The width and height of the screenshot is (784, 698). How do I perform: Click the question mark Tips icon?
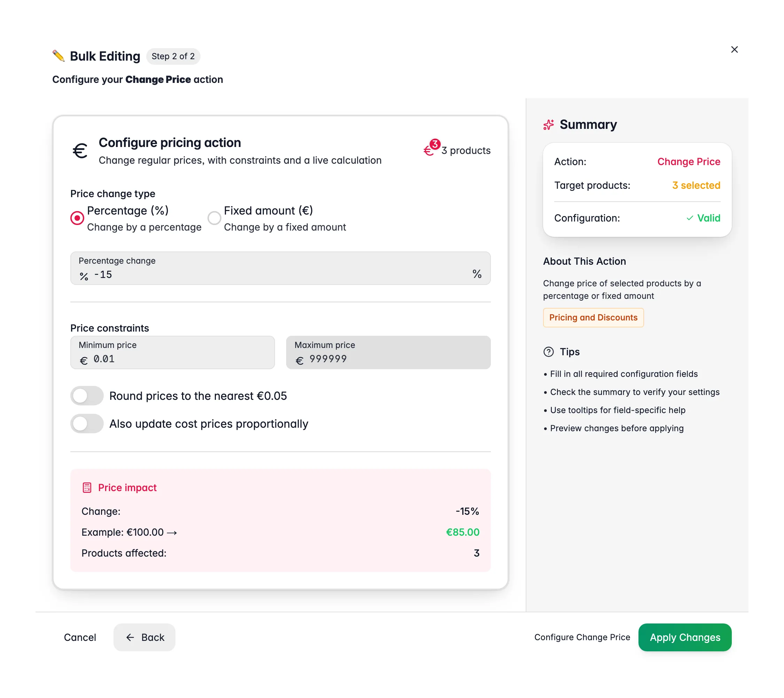pos(549,352)
